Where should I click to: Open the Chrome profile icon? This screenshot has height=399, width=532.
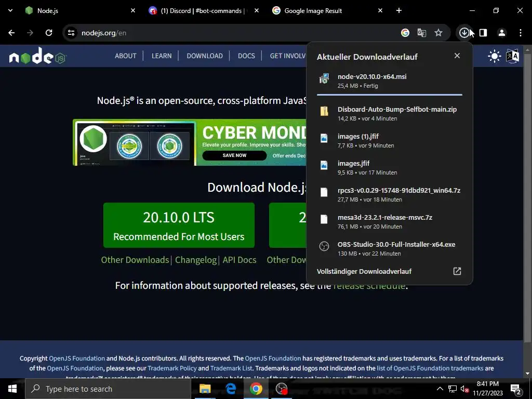(501, 33)
